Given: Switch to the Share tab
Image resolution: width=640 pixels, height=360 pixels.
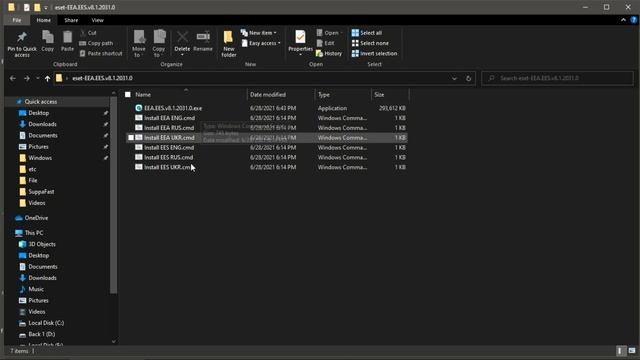Looking at the screenshot, I should pos(71,20).
